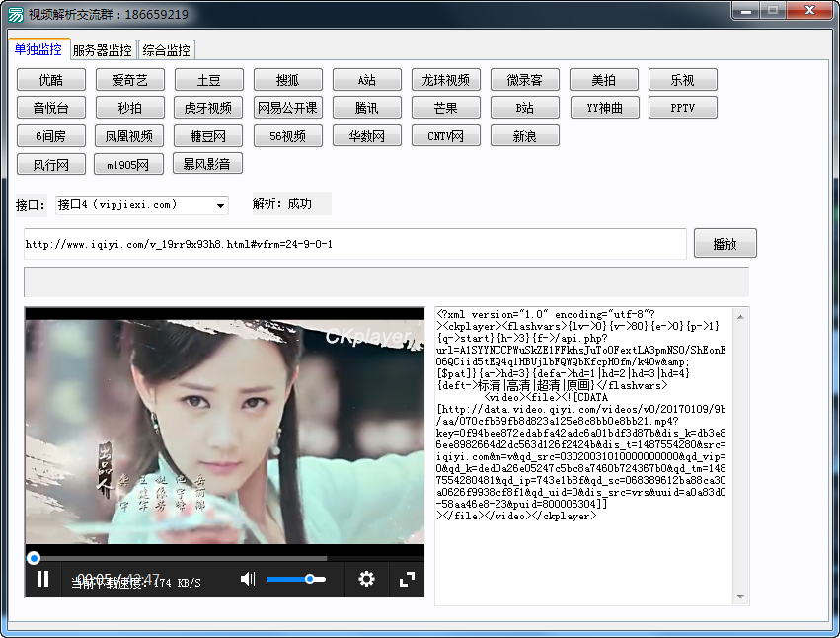The height and width of the screenshot is (638, 840).
Task: Enter fullscreen mode in video player
Action: click(406, 579)
